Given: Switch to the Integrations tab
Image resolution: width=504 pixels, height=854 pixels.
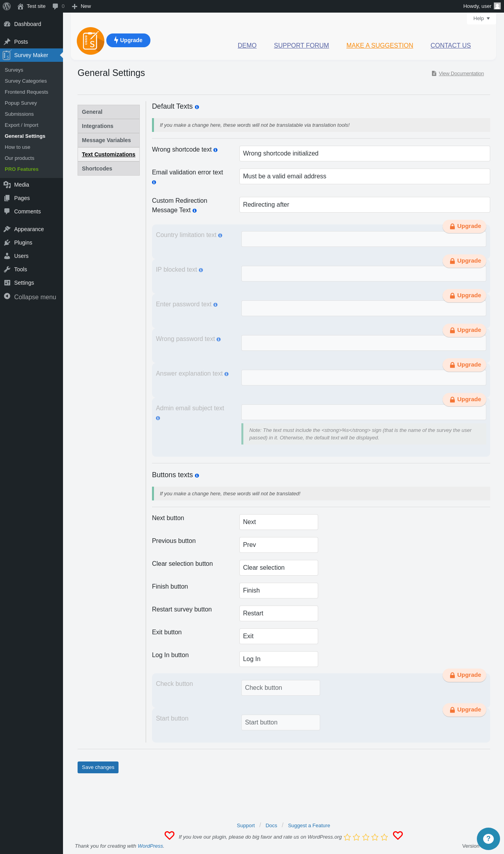Looking at the screenshot, I should tap(109, 126).
